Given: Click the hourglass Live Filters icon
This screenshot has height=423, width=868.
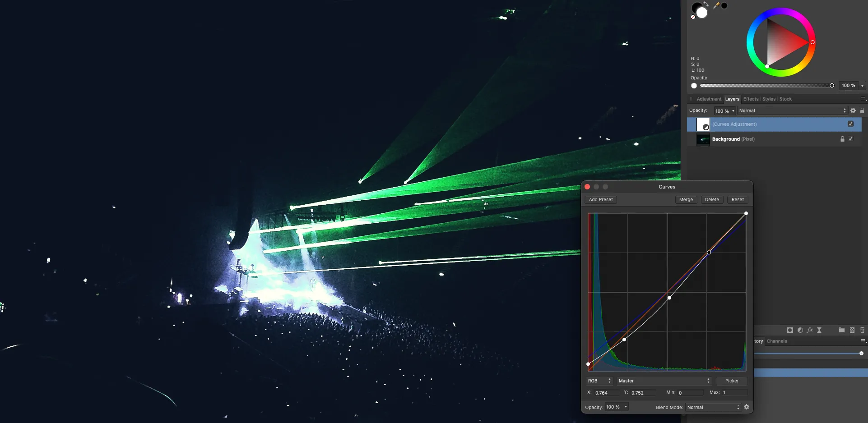Looking at the screenshot, I should [x=819, y=330].
